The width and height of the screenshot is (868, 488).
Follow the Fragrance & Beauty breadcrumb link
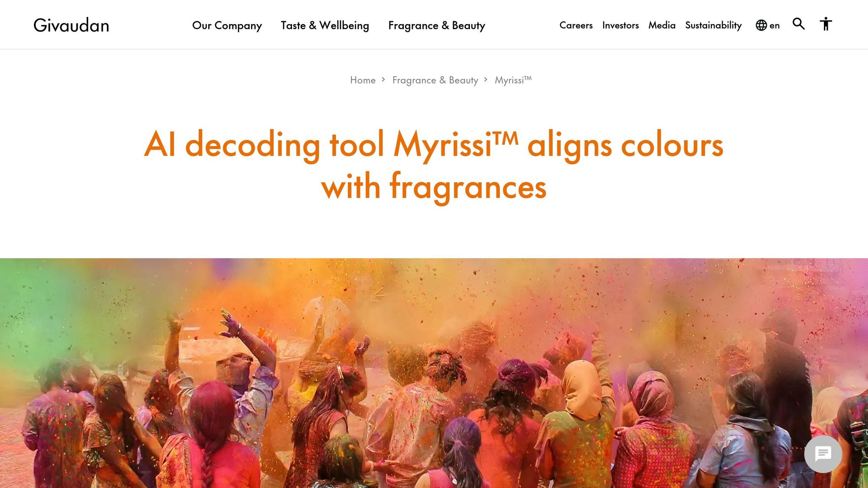pyautogui.click(x=435, y=80)
